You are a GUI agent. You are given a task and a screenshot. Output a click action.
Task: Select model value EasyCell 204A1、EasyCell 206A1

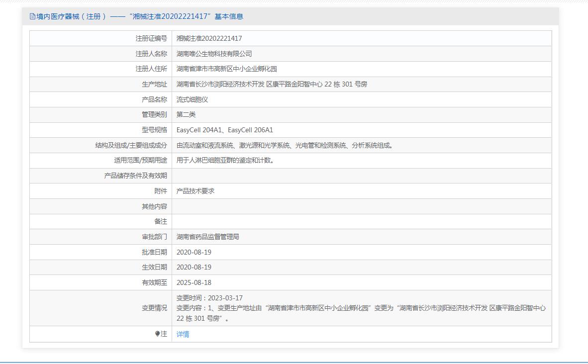pyautogui.click(x=225, y=130)
